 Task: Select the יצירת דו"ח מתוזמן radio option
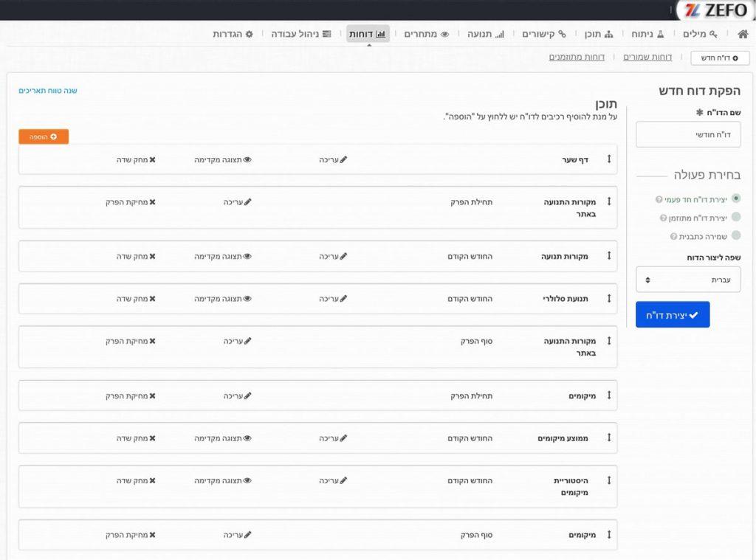(735, 218)
